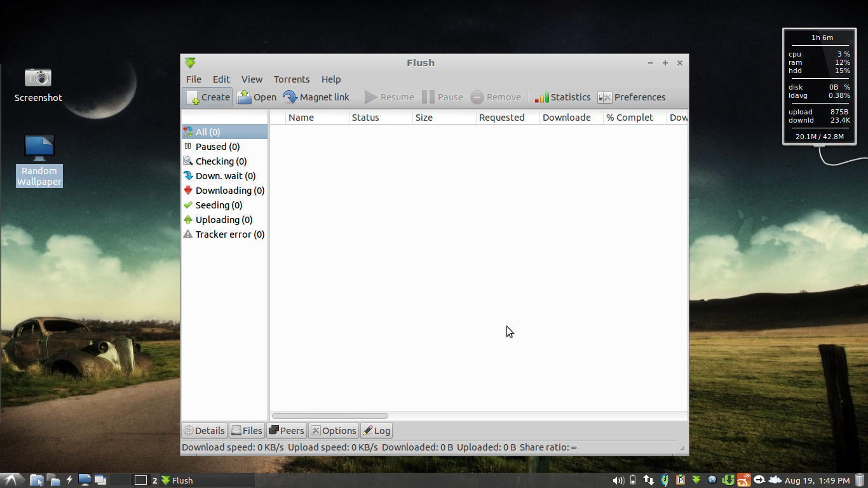Open the Flush icon in the taskbar
The width and height of the screenshot is (868, 488).
pos(167,480)
